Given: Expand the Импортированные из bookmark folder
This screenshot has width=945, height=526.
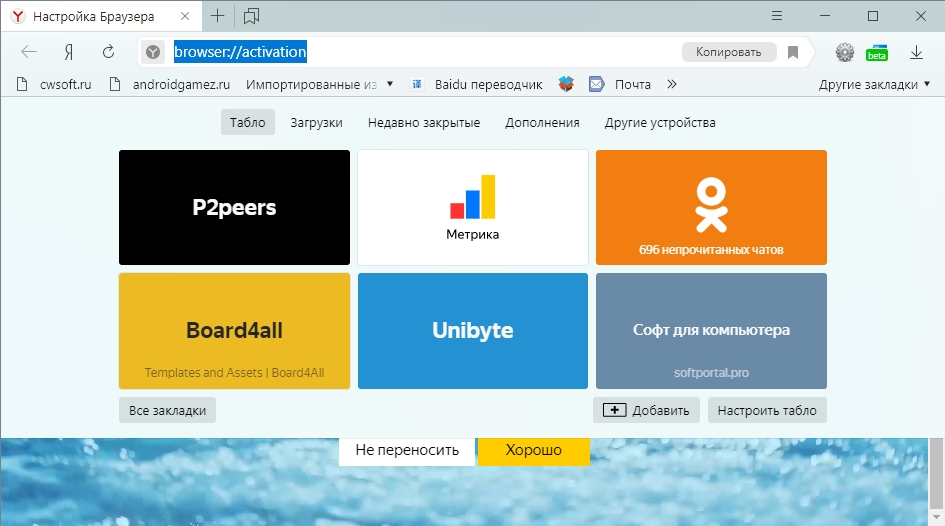Looking at the screenshot, I should point(320,84).
